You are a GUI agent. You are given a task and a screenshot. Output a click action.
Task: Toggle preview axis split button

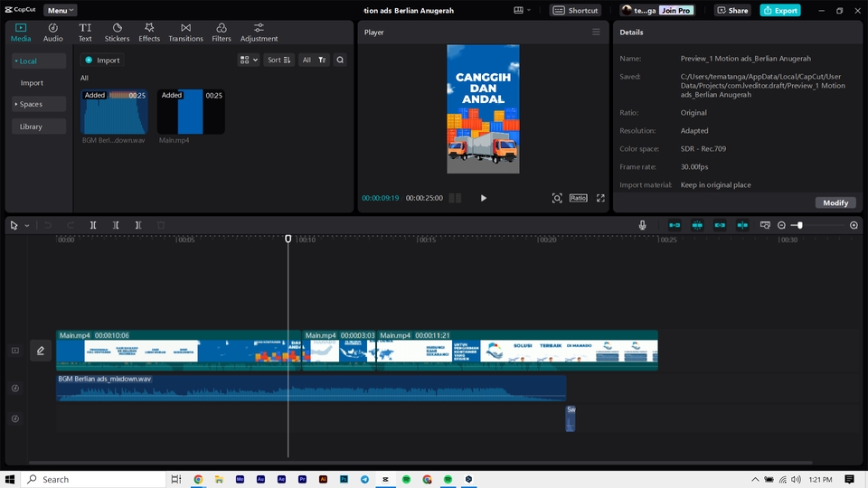pos(742,225)
